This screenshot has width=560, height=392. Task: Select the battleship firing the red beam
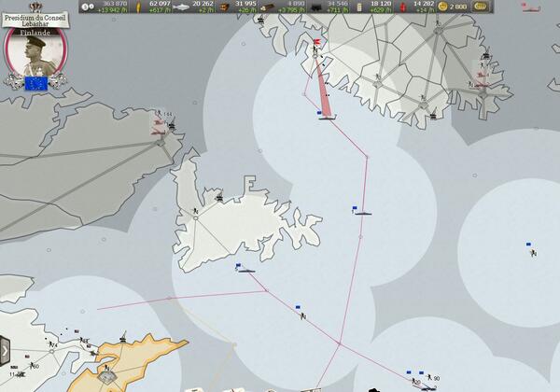(328, 117)
